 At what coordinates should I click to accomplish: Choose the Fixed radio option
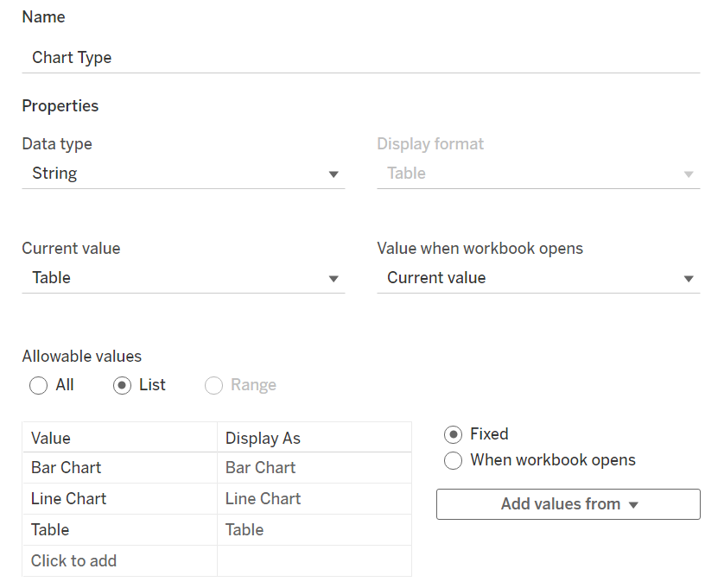[x=453, y=434]
